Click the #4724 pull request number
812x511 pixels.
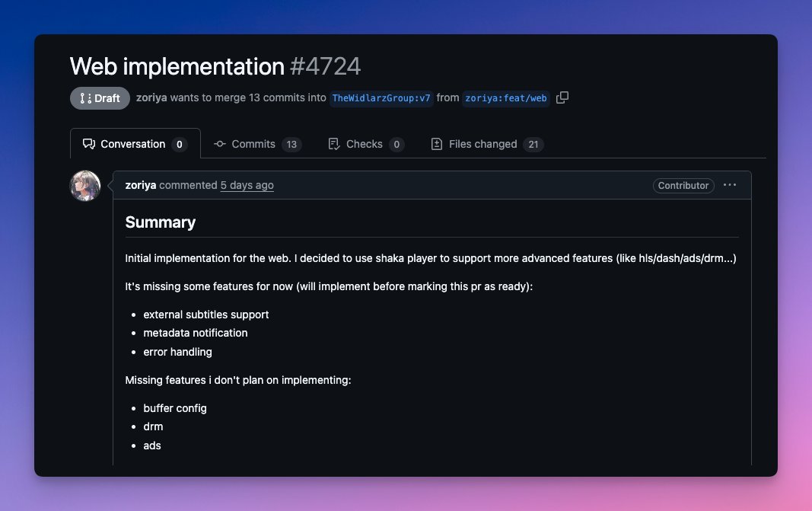tap(325, 66)
